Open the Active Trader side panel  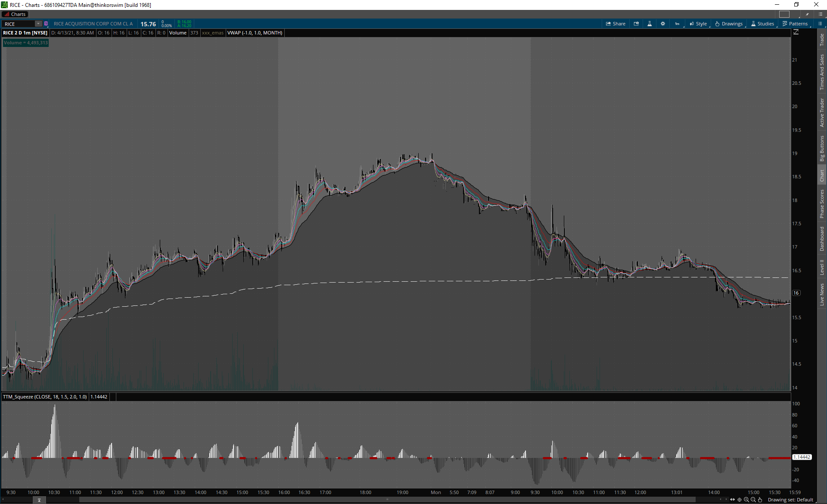(x=822, y=112)
